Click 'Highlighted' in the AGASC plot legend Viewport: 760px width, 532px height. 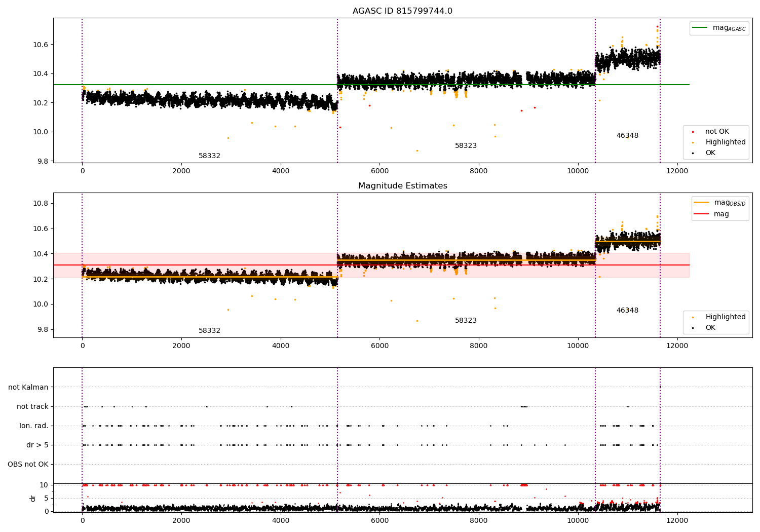726,142
